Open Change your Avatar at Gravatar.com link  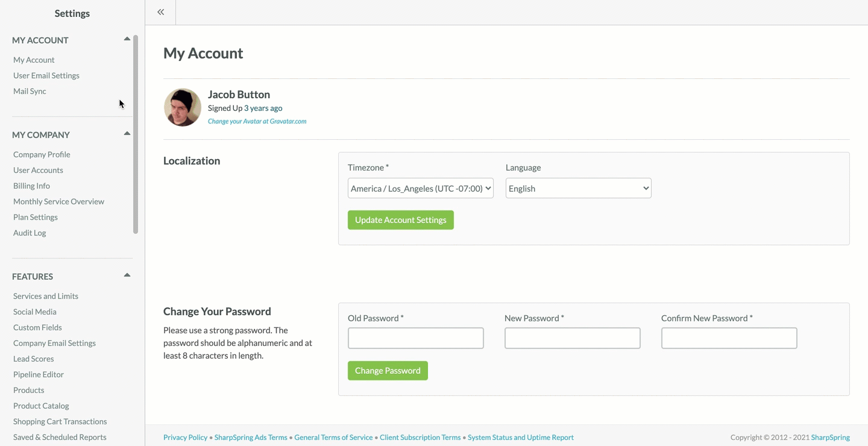click(x=257, y=121)
